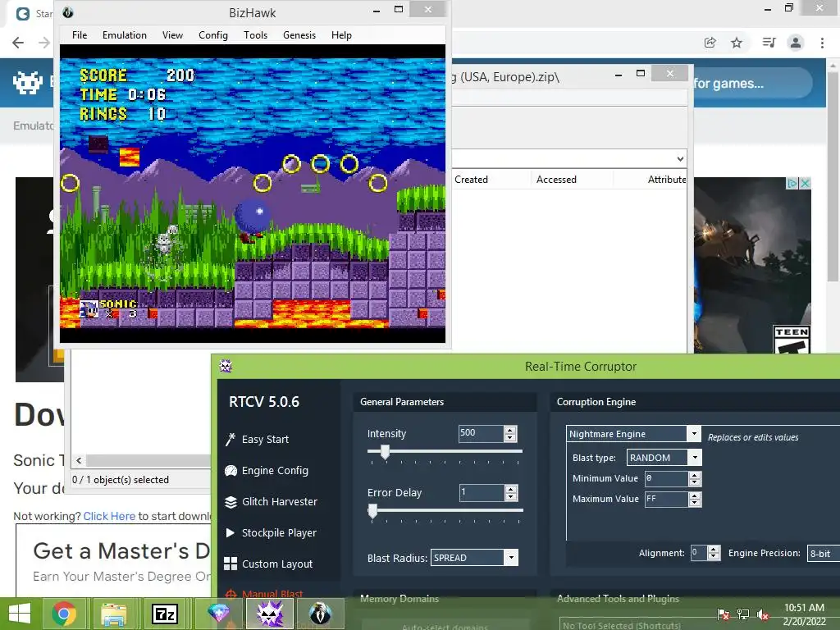Open File Explorer from the taskbar
Image resolution: width=840 pixels, height=630 pixels.
[114, 614]
